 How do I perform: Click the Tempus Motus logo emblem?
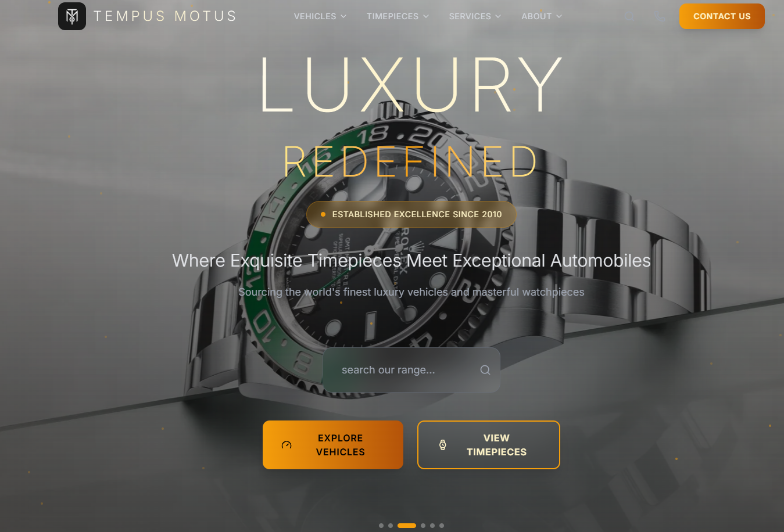tap(72, 16)
